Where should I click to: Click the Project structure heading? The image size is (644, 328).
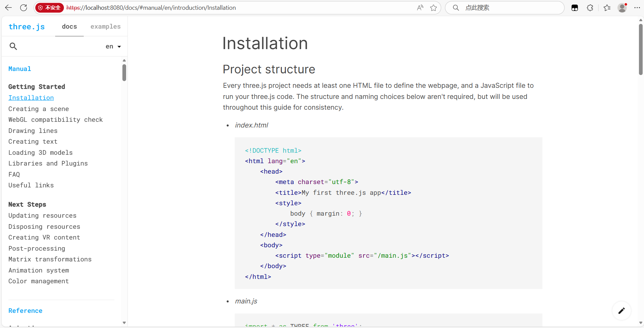click(269, 69)
